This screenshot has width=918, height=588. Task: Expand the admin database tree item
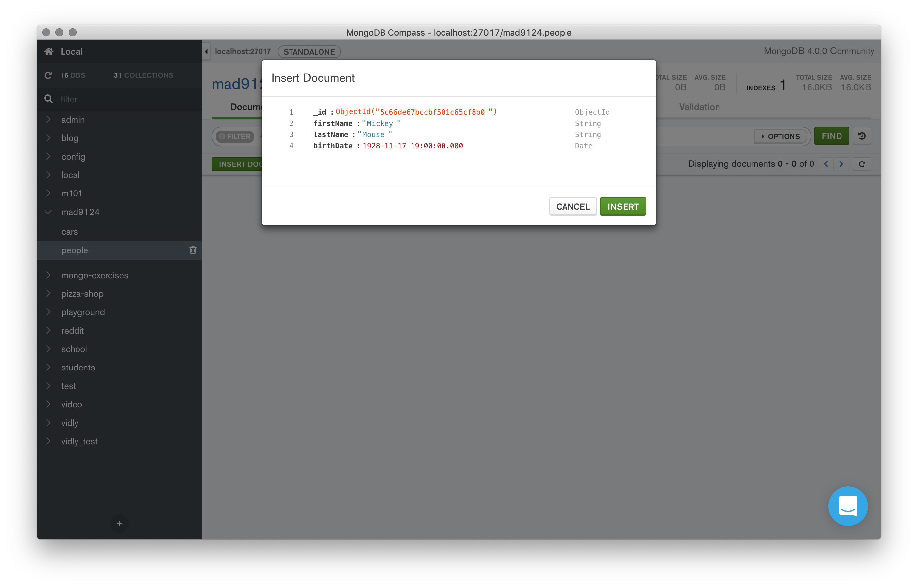pyautogui.click(x=48, y=119)
